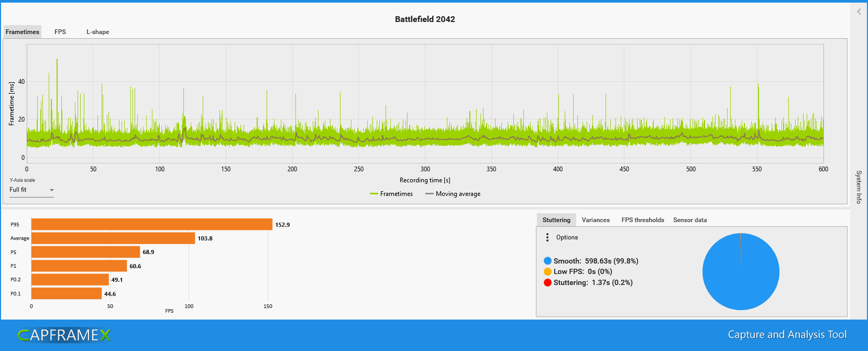Click the CapFrameX logo
868x351 pixels.
(x=64, y=335)
